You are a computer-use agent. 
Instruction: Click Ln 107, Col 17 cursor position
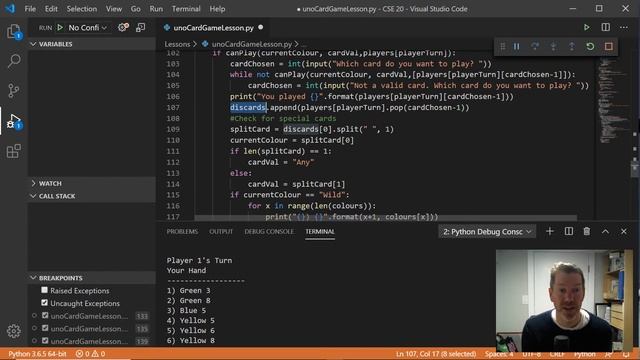point(436,354)
